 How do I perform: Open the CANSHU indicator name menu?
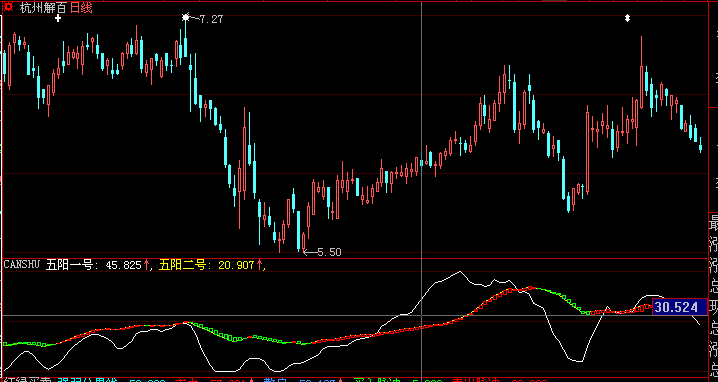point(22,264)
